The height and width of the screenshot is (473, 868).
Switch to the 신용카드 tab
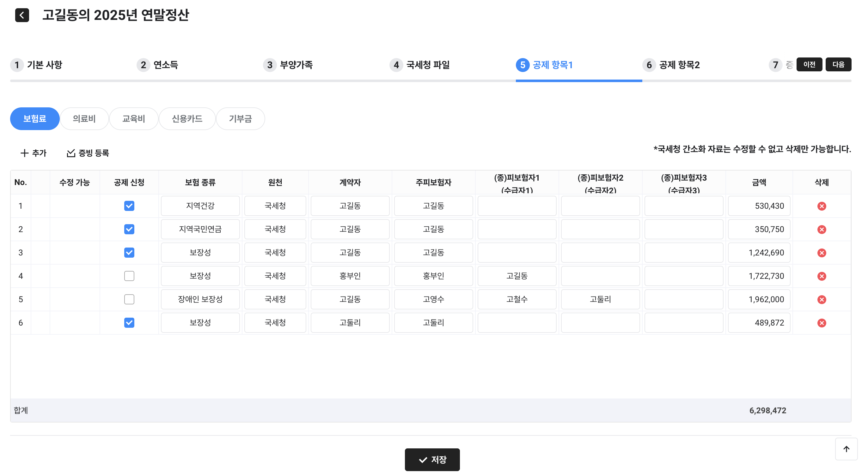(187, 118)
